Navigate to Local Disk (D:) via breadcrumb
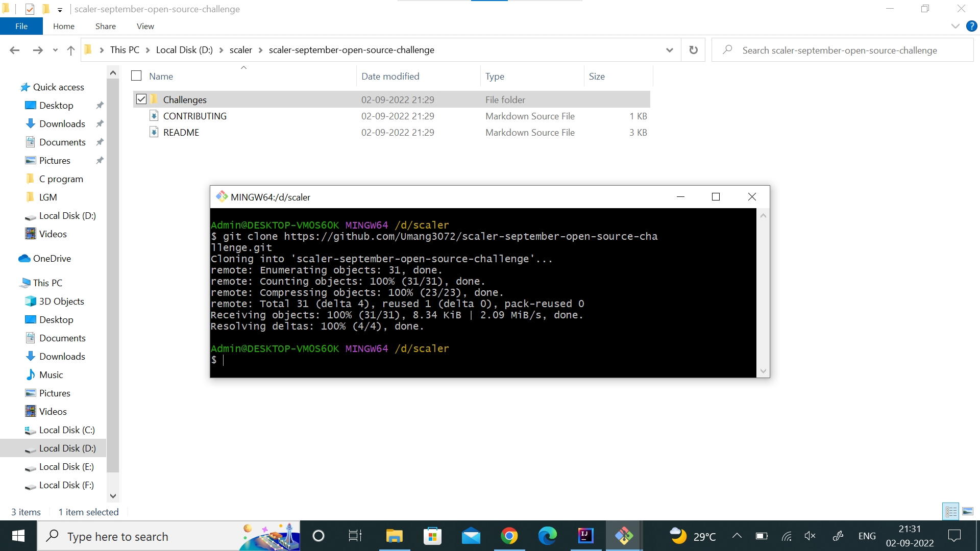Screen dimensions: 980x551 point(184,49)
